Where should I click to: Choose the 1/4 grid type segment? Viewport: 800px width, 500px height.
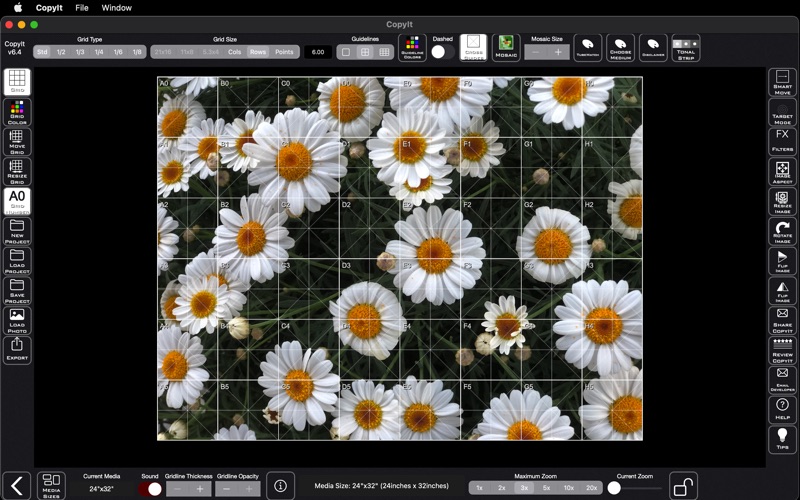coord(99,52)
